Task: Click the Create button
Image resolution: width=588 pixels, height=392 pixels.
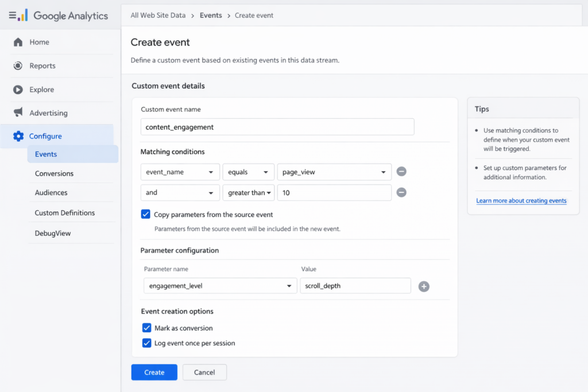Action: point(154,372)
